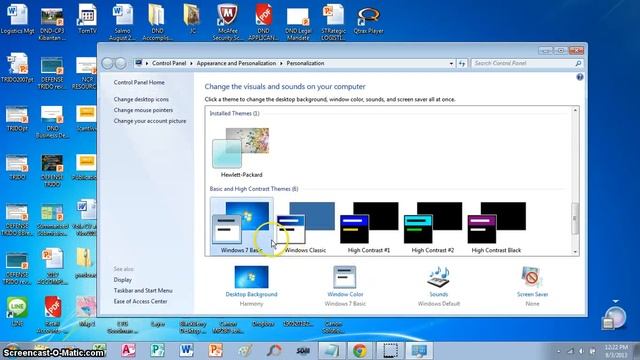This screenshot has height=360, width=640.
Task: Open the taskbar clock and date
Action: click(x=616, y=351)
